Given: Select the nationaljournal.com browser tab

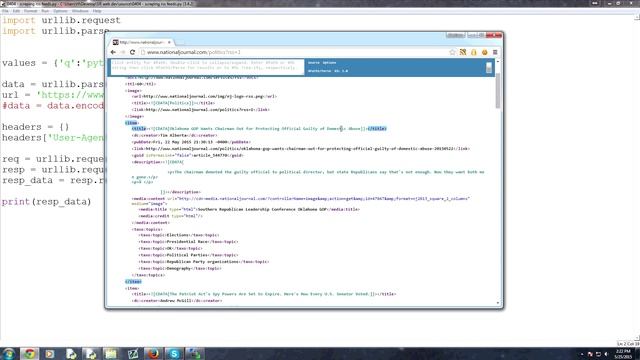Looking at the screenshot, I should (x=141, y=42).
